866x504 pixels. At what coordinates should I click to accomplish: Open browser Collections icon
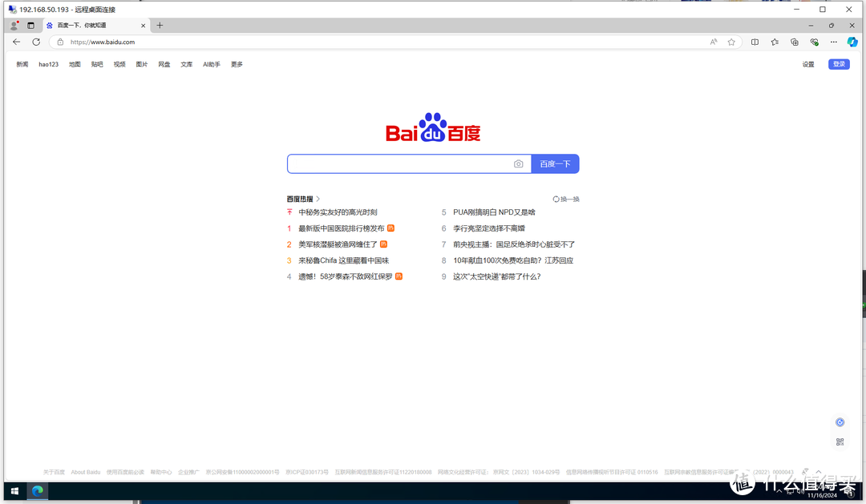[x=774, y=42]
